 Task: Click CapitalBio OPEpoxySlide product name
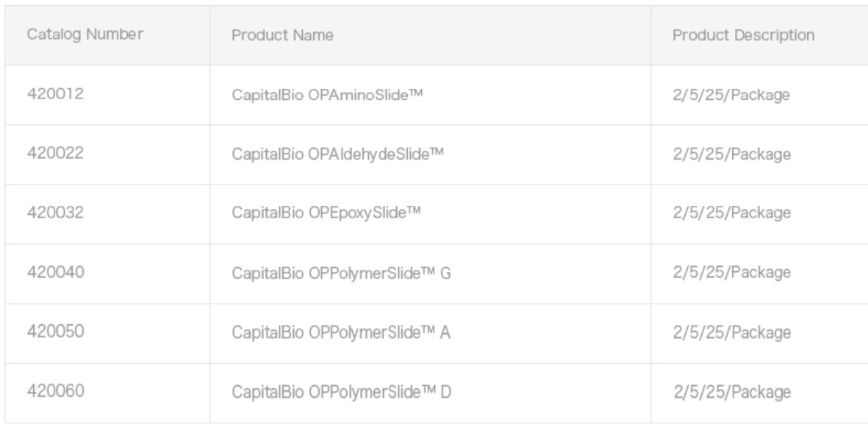tap(326, 213)
